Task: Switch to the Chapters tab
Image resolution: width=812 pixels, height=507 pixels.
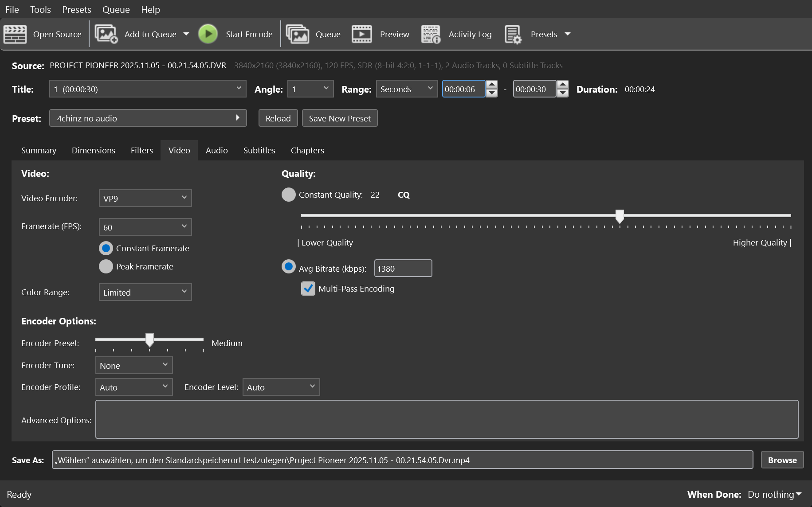Action: tap(307, 150)
